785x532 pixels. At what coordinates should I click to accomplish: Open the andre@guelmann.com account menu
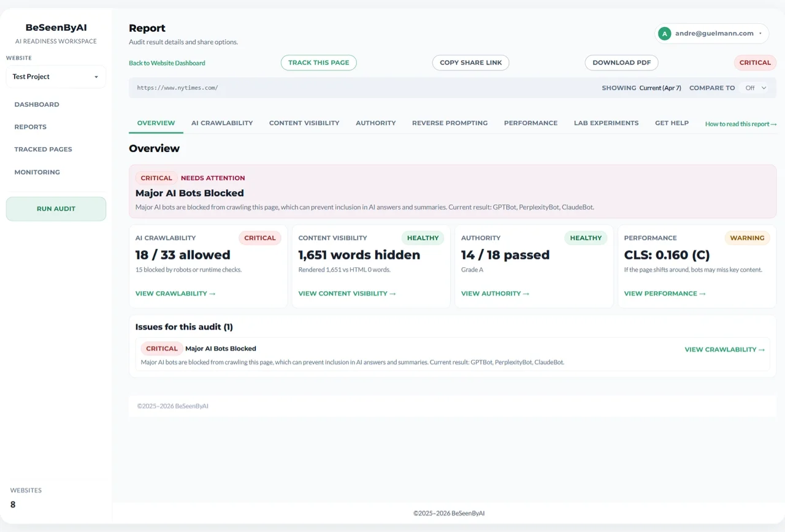click(x=711, y=34)
